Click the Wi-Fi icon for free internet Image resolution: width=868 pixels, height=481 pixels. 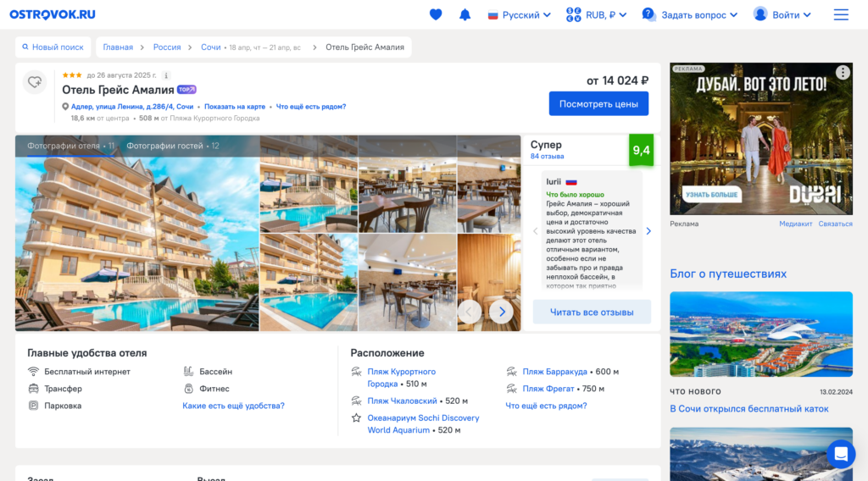[x=33, y=372]
